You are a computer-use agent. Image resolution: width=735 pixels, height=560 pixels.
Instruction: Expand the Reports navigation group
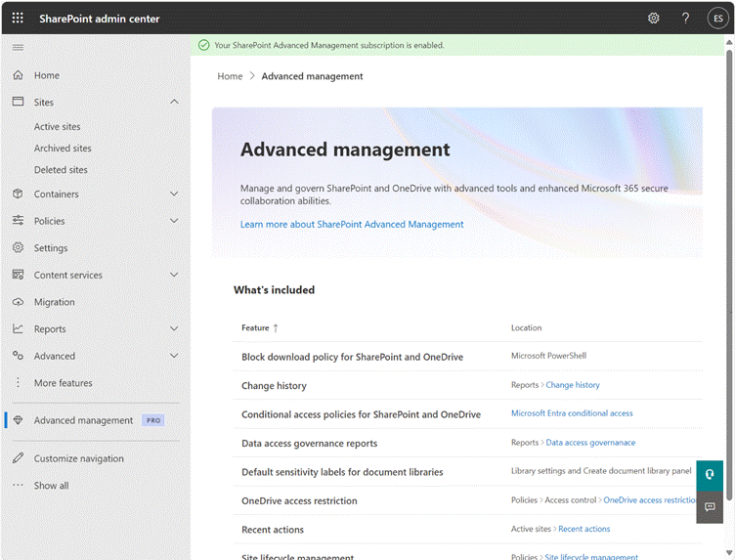coord(174,329)
